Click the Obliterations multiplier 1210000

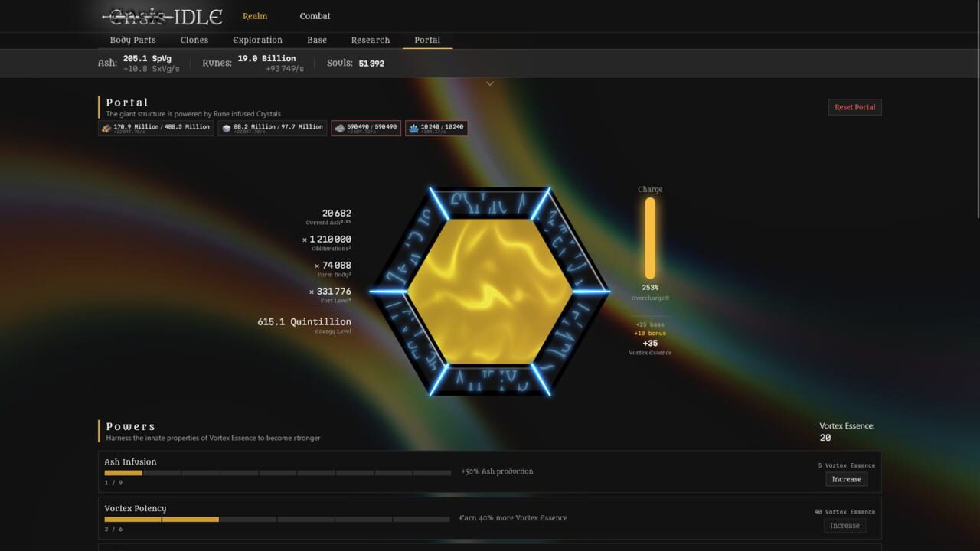click(327, 240)
